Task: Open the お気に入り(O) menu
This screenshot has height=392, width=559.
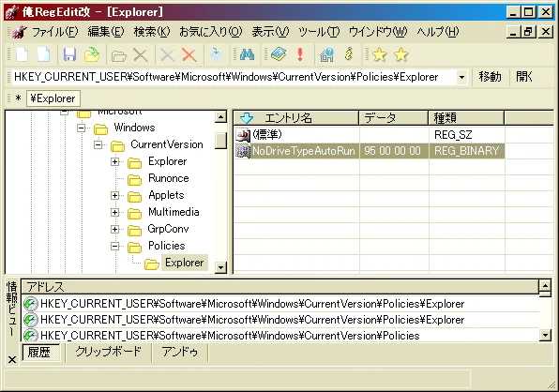Action: pos(211,32)
